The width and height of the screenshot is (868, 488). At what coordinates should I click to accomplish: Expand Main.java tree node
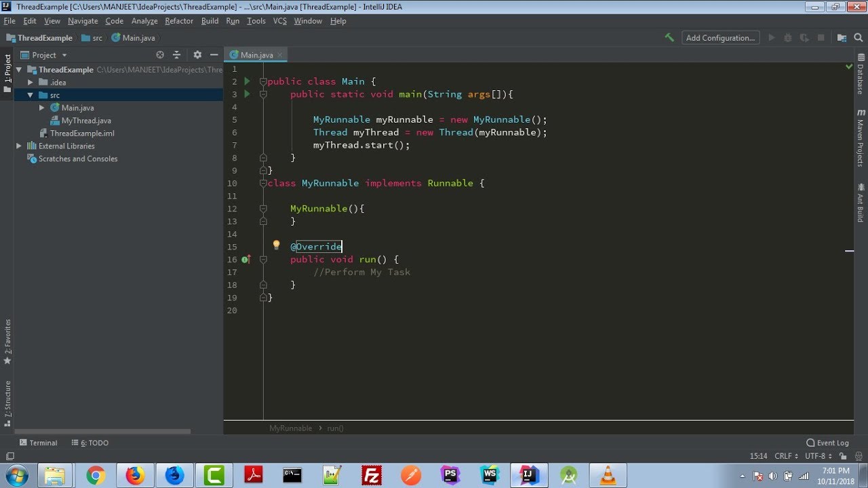pos(42,108)
